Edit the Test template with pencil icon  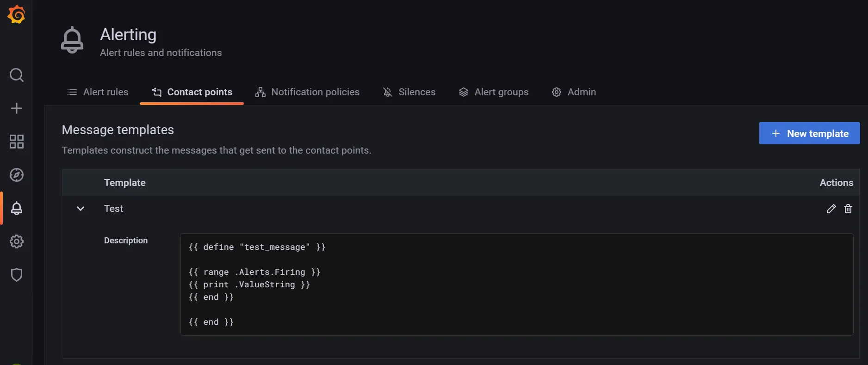click(x=831, y=209)
